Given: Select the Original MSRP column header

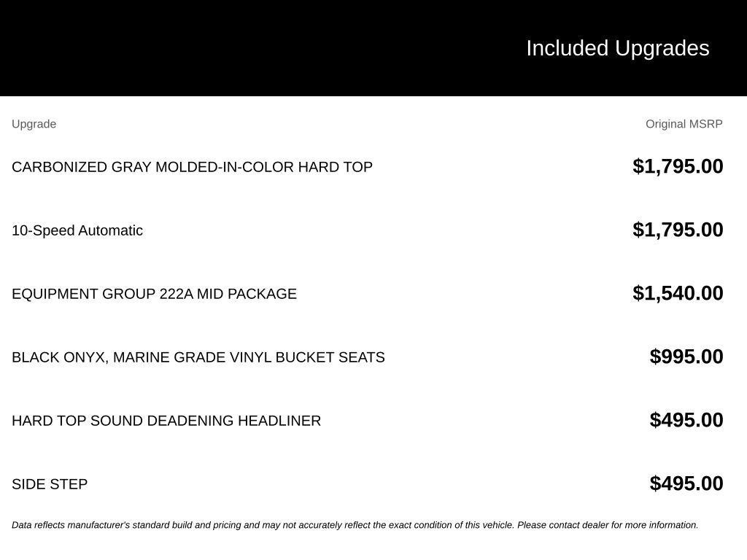Looking at the screenshot, I should (684, 124).
